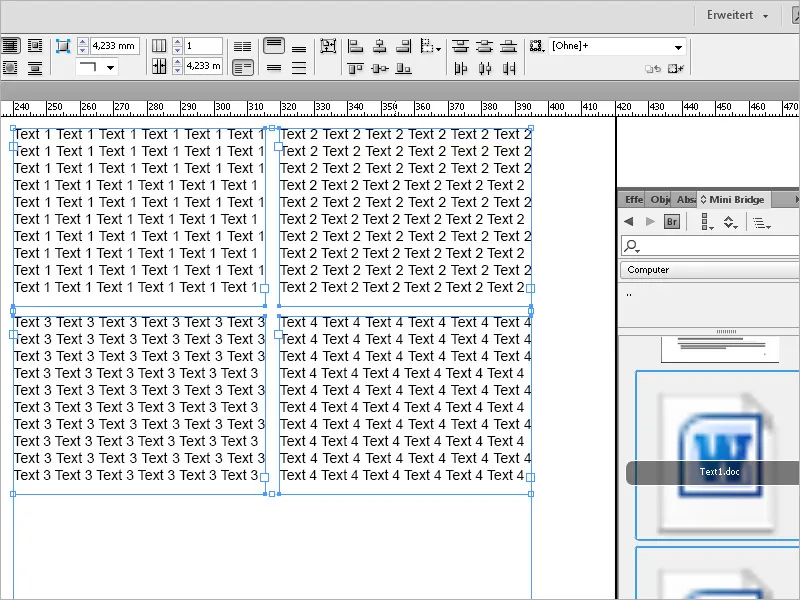The width and height of the screenshot is (800, 600).
Task: Distribute vertical centers of frames
Action: click(x=484, y=46)
